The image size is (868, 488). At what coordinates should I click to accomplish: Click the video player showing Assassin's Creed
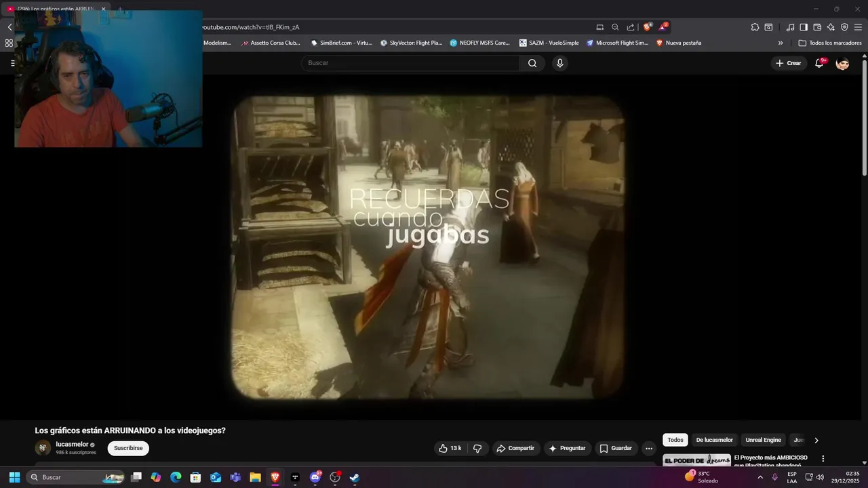428,247
